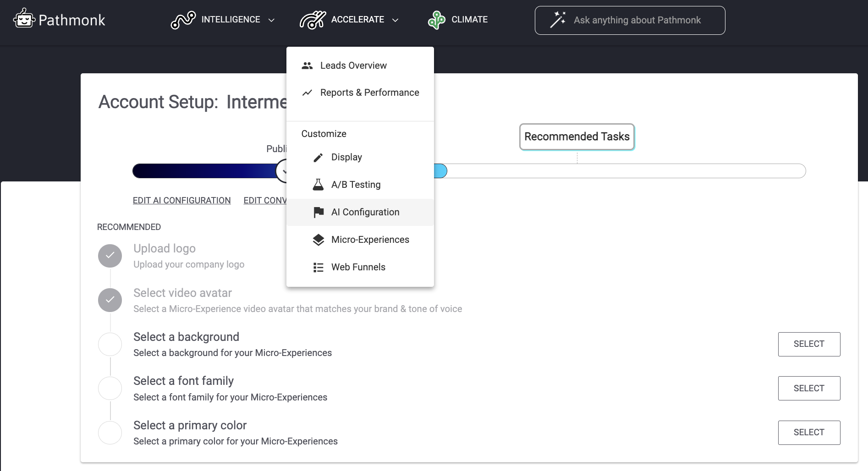Click the Accelerate speedometer icon

313,20
